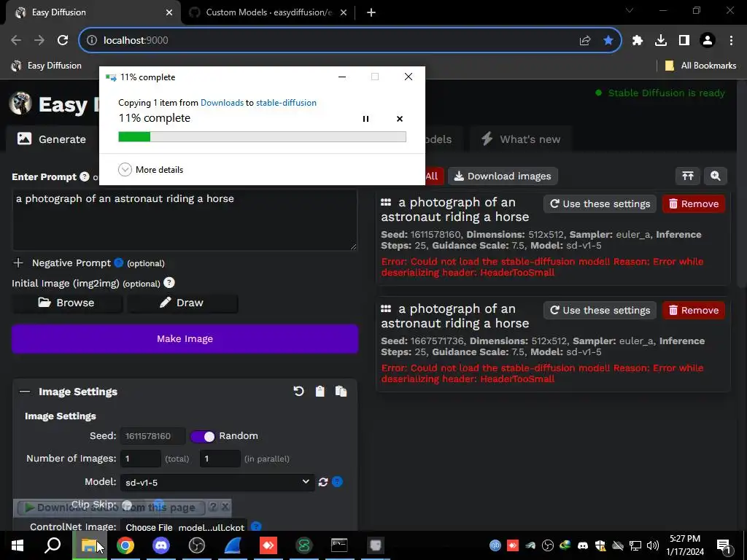Click the prompt text area
Viewport: 747px width, 560px height.
tap(185, 220)
